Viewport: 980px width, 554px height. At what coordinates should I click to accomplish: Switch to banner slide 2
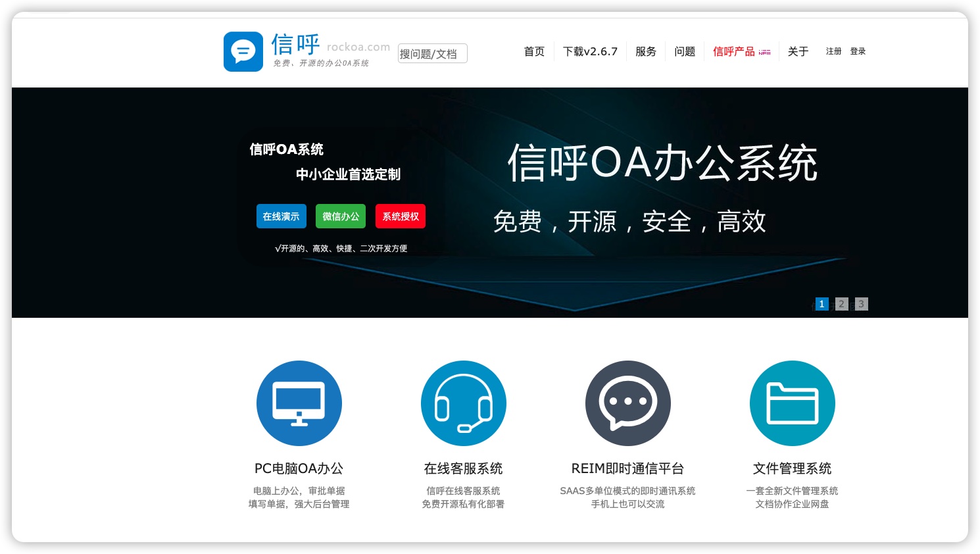point(841,304)
